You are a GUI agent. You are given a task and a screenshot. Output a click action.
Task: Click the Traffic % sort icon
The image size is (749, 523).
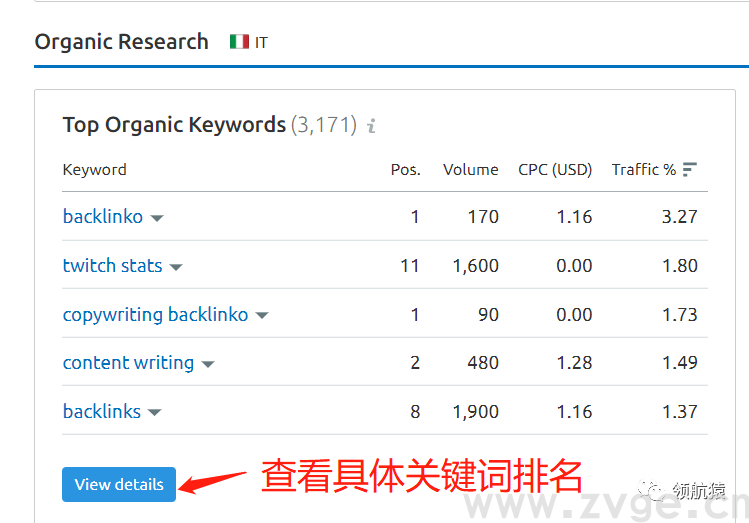tap(689, 170)
